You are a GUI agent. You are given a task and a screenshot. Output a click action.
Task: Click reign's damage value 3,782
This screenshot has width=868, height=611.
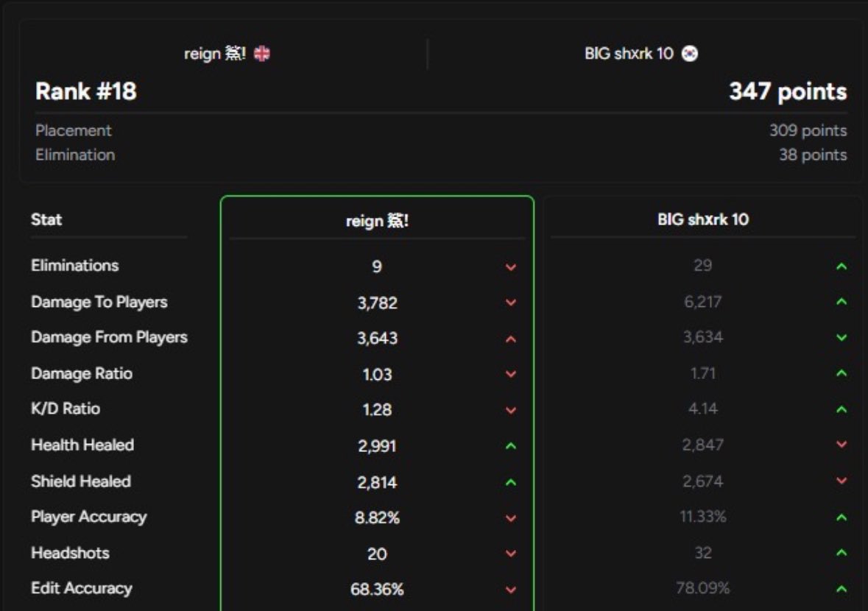pos(377,303)
